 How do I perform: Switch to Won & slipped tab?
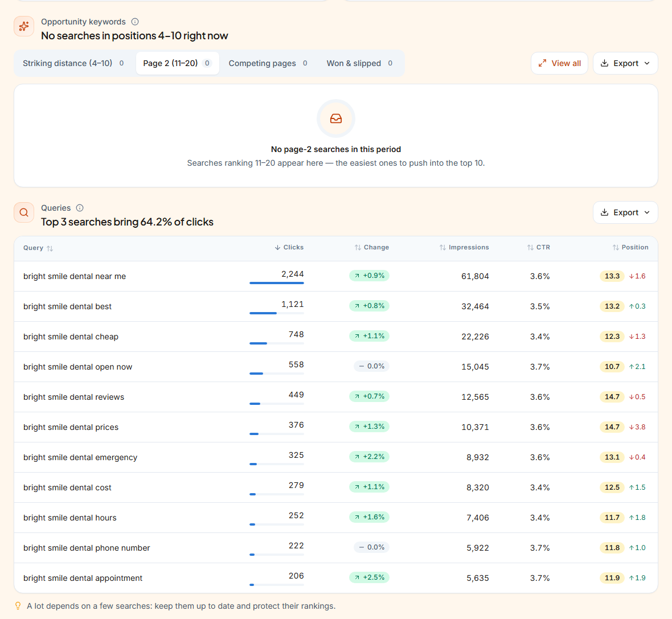(x=359, y=63)
